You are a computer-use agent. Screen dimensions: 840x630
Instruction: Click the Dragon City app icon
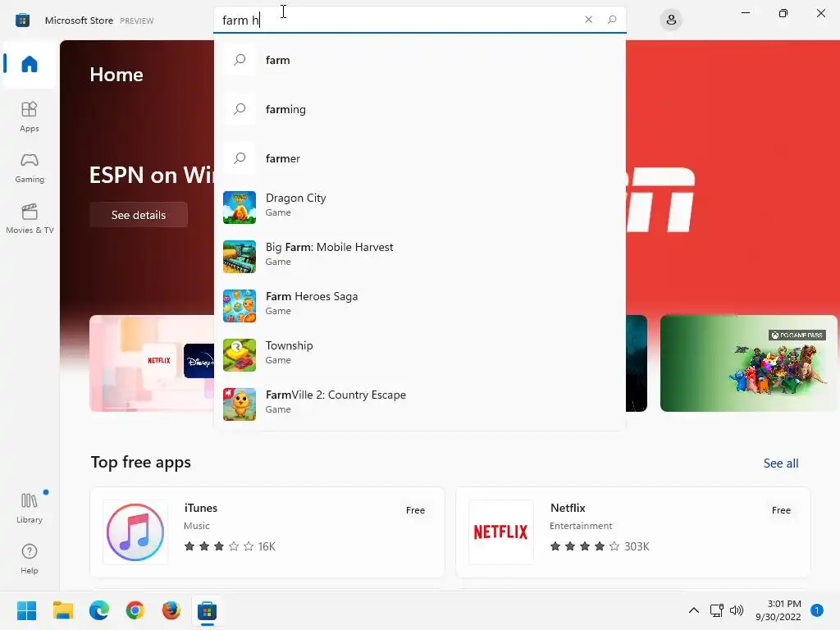(x=240, y=208)
